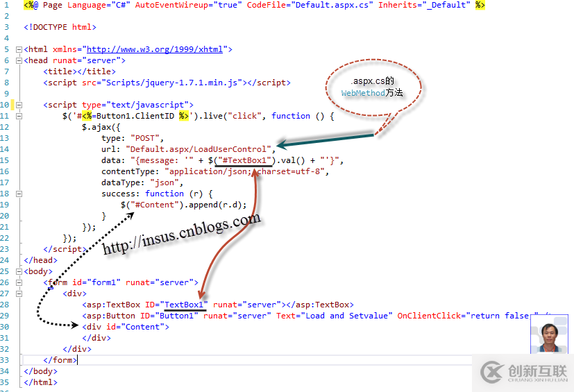Collapse the head runat="server" block
This screenshot has width=574, height=392.
tap(19, 61)
